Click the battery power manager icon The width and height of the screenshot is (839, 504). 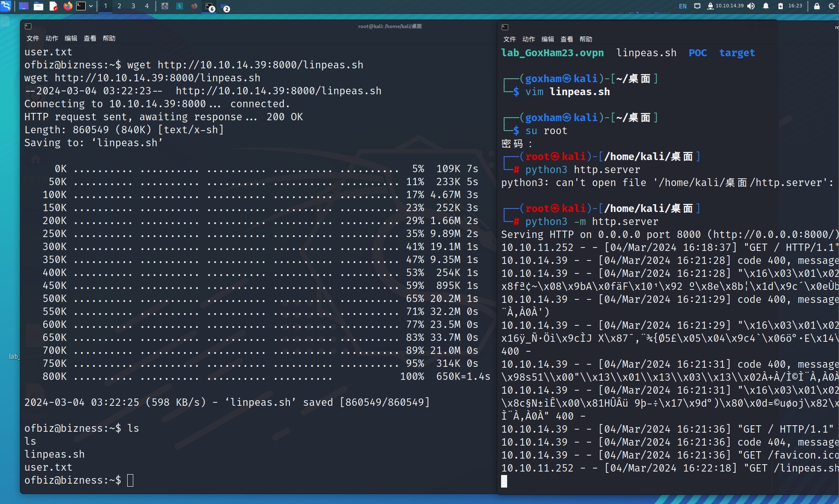[x=781, y=6]
